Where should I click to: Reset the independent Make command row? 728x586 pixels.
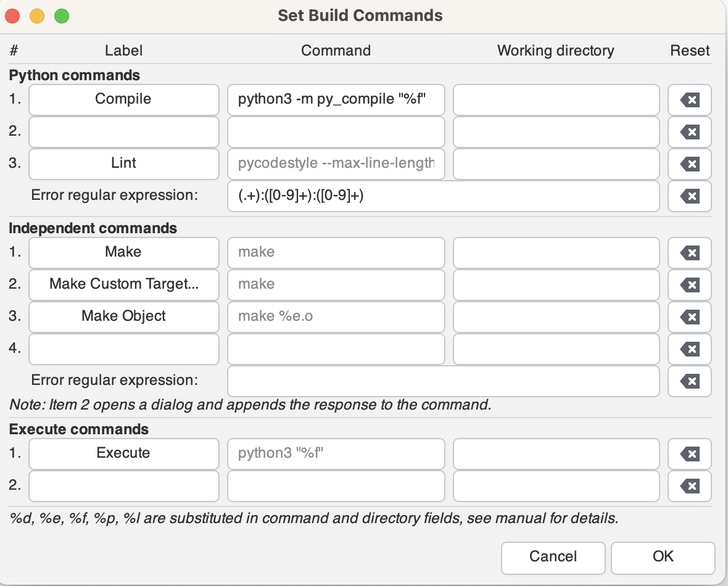[689, 253]
